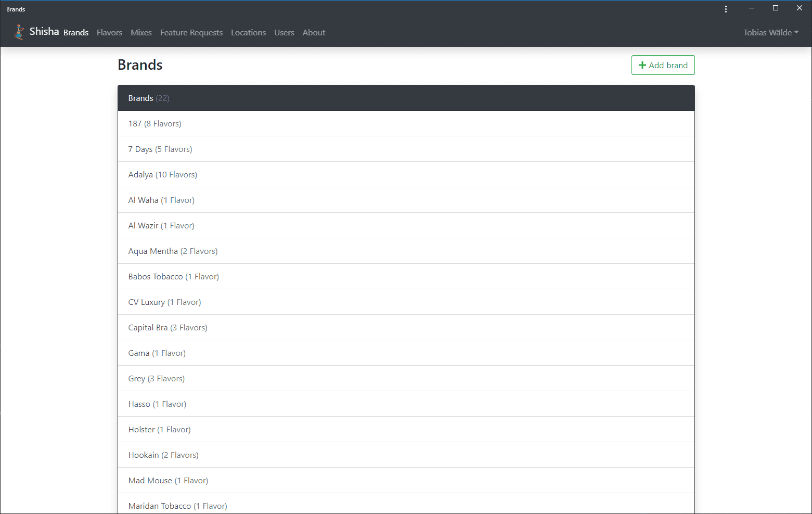Navigate to Locations page
This screenshot has width=812, height=514.
point(248,32)
